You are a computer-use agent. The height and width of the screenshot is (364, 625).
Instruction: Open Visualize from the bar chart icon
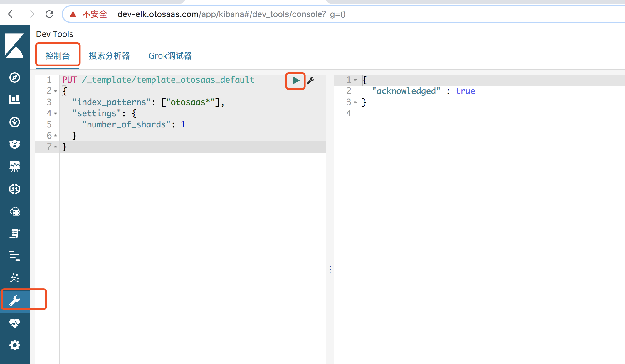tap(15, 99)
